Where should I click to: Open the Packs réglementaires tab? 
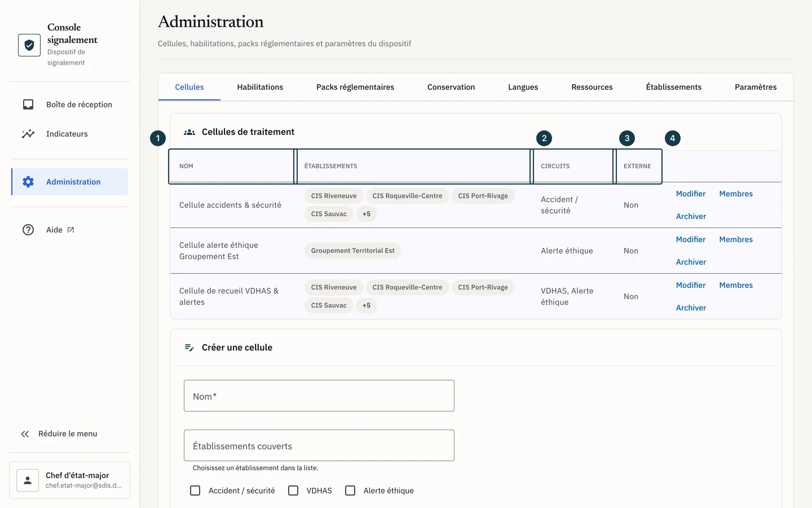(355, 87)
